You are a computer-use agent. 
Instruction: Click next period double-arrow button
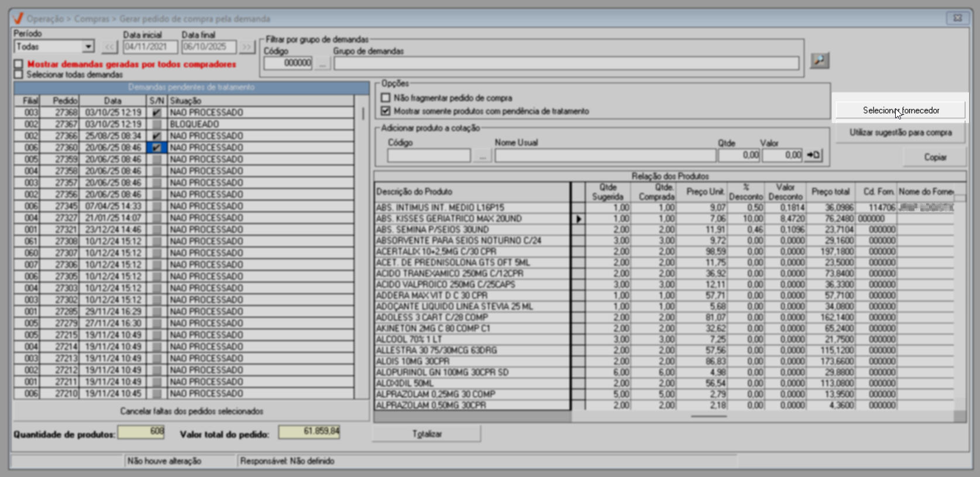[247, 47]
